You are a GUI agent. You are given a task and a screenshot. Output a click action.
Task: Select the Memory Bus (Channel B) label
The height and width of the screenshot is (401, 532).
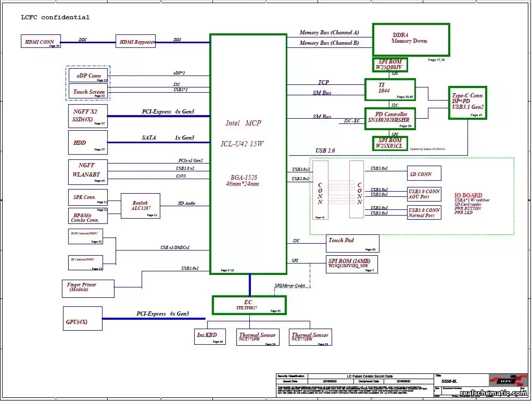click(x=329, y=43)
